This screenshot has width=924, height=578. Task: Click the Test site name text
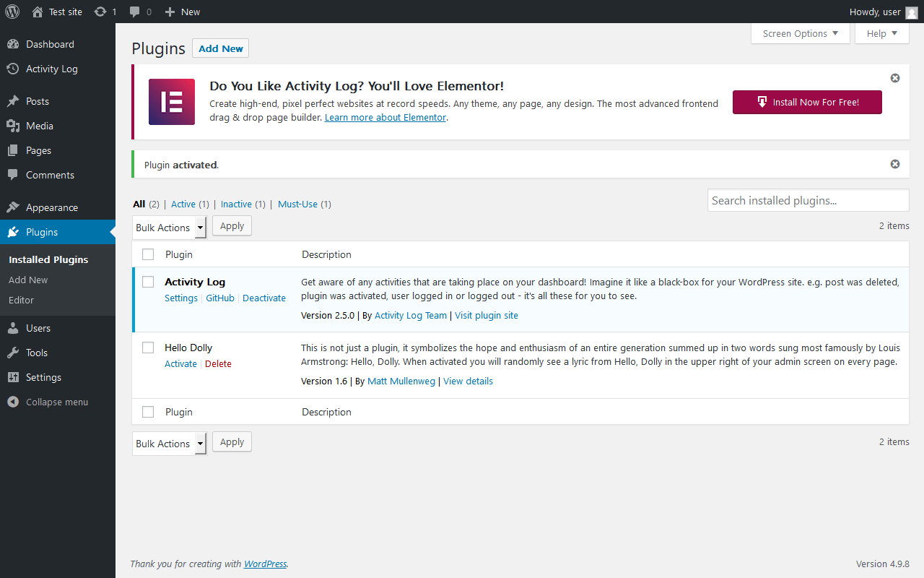66,12
